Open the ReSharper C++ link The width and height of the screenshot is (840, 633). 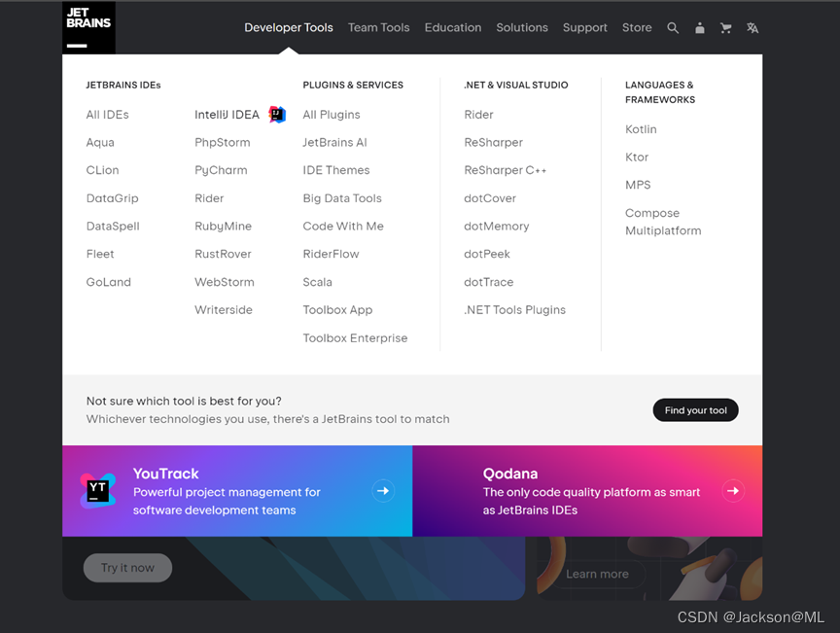(x=506, y=170)
